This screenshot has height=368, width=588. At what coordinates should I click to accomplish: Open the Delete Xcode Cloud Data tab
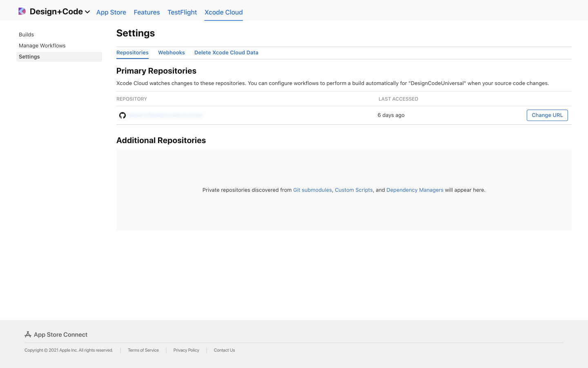[x=226, y=52]
